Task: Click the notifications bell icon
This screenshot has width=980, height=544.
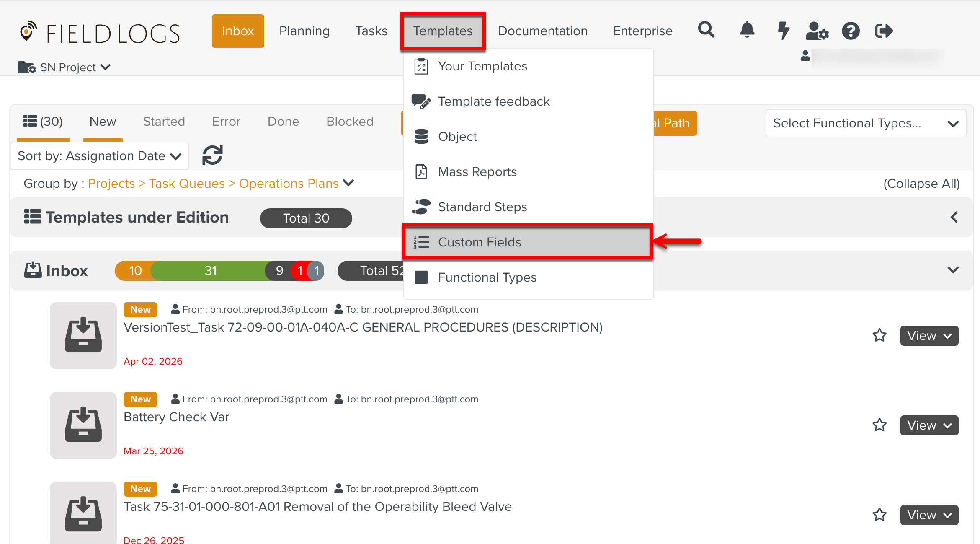Action: point(747,30)
